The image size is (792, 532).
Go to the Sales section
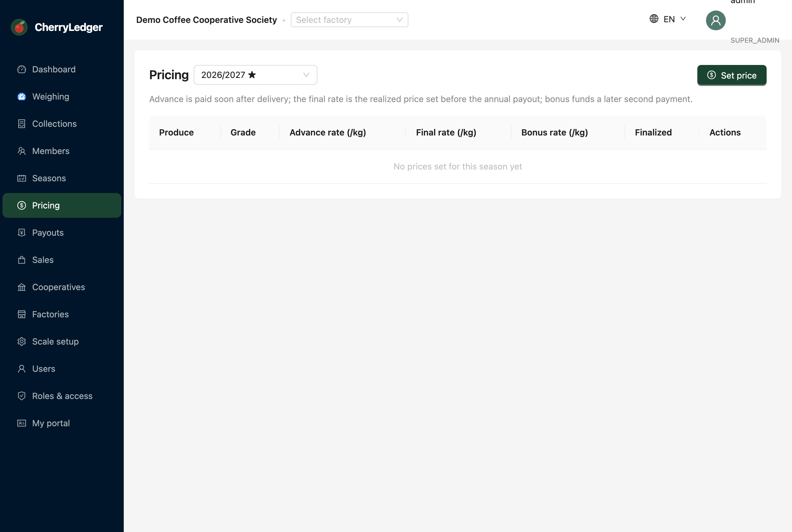pos(62,260)
